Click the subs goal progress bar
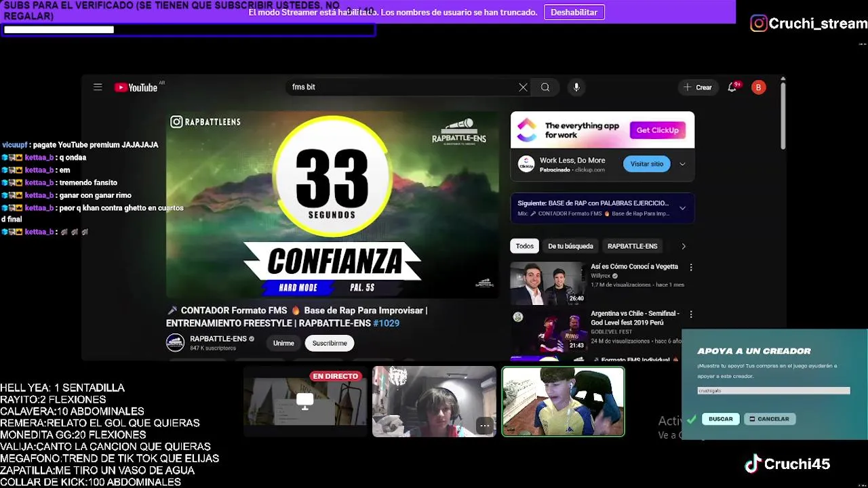Screen dimensions: 868x488 189,30
